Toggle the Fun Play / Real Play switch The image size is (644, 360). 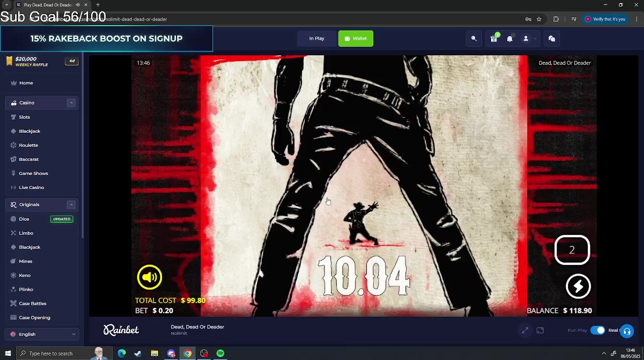(x=598, y=330)
